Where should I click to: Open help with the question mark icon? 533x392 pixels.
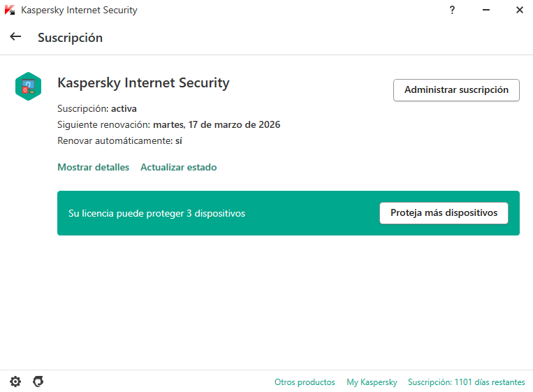(452, 10)
